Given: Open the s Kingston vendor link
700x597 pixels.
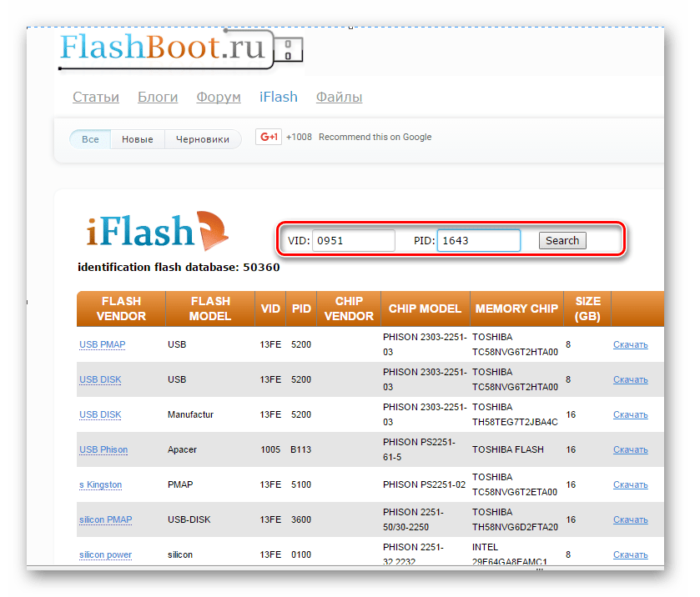Looking at the screenshot, I should (x=100, y=484).
